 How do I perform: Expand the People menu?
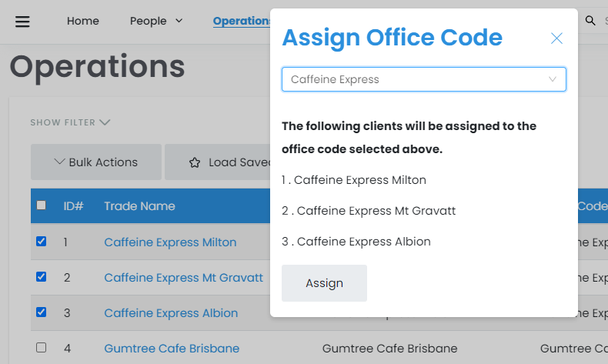click(156, 21)
